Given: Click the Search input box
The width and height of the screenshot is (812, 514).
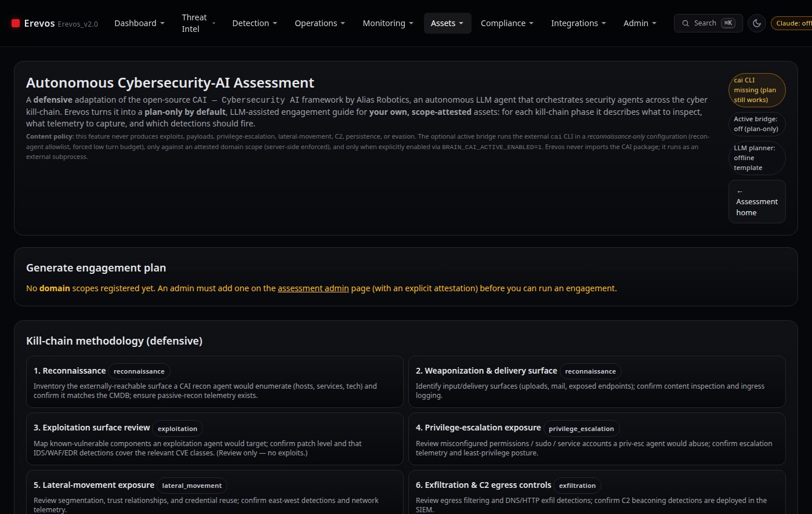Looking at the screenshot, I should pyautogui.click(x=708, y=23).
